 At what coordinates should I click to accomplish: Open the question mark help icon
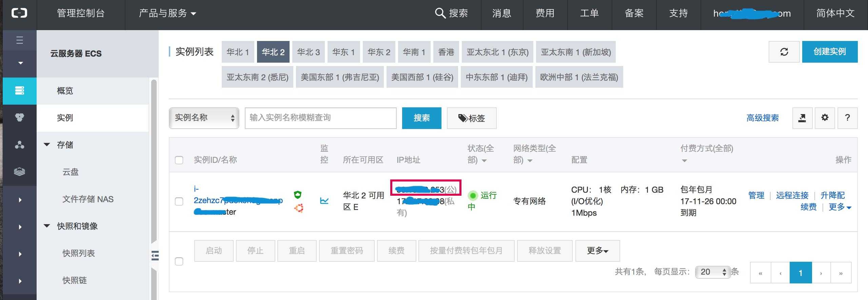point(847,118)
